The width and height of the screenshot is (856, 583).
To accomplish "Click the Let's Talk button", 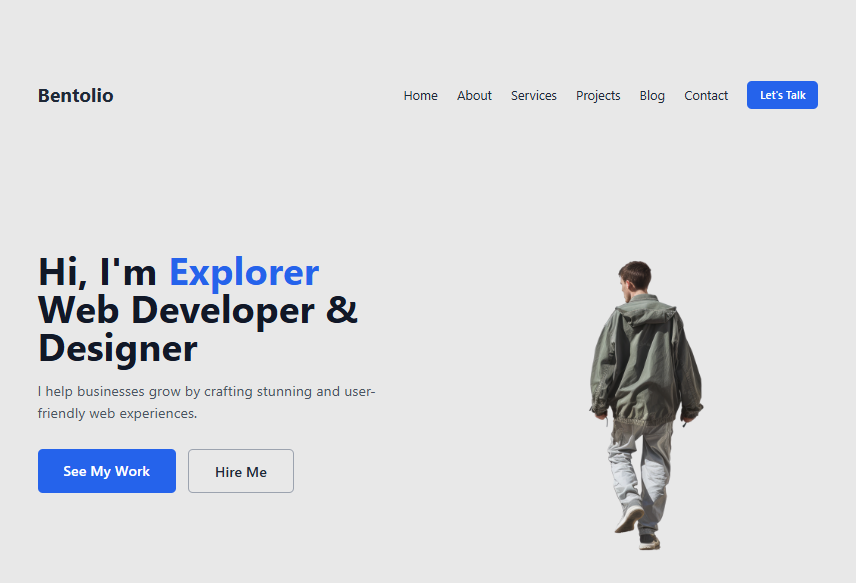I will coord(782,95).
